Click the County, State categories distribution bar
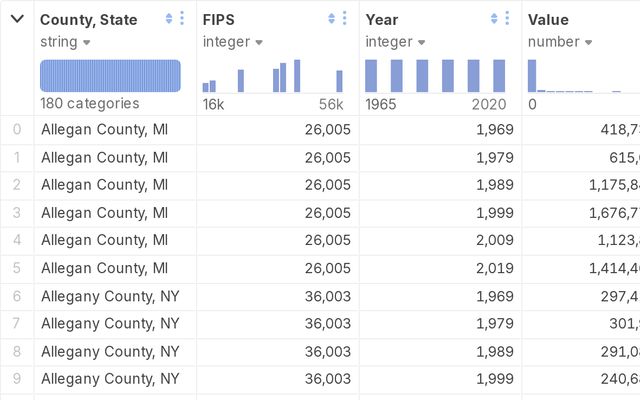Image resolution: width=640 pixels, height=400 pixels. pyautogui.click(x=110, y=76)
